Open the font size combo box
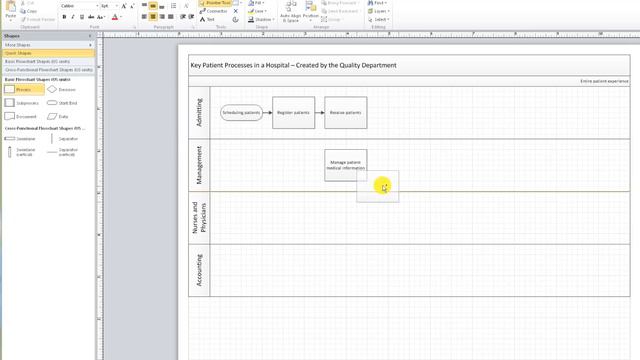 (109, 6)
